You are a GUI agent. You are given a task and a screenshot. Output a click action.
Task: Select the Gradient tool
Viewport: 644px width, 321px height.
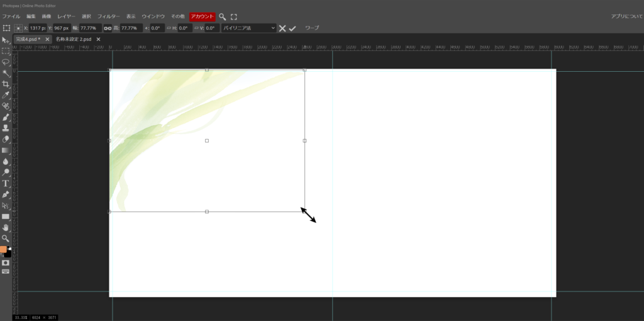point(6,150)
